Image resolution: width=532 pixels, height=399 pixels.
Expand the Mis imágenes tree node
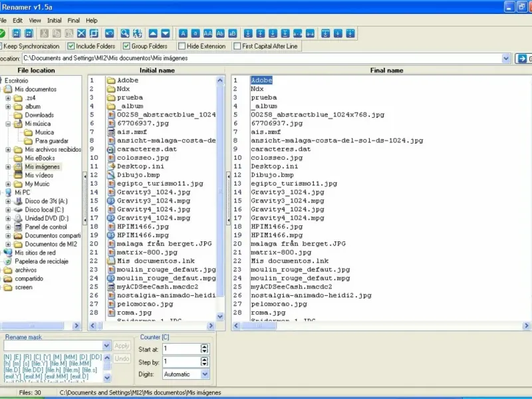8,167
